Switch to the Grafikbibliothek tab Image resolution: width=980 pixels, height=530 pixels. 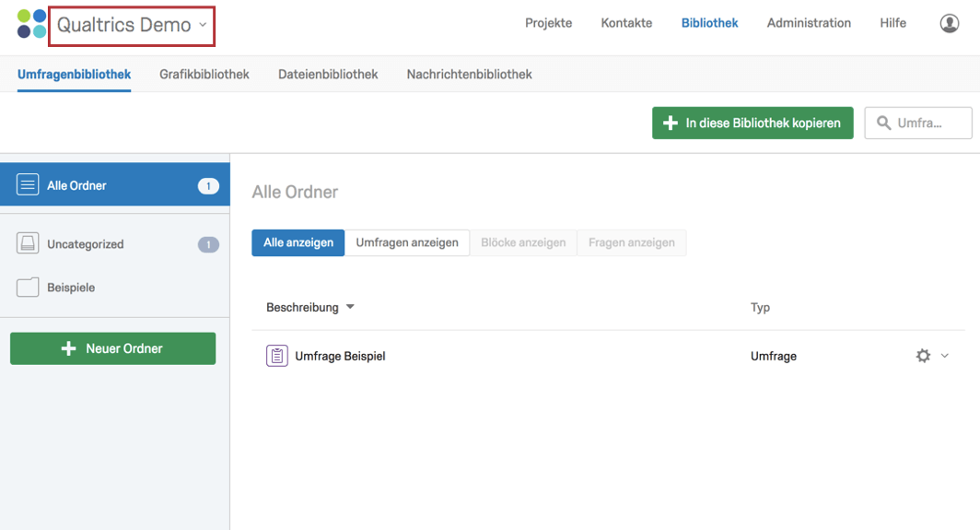point(204,75)
